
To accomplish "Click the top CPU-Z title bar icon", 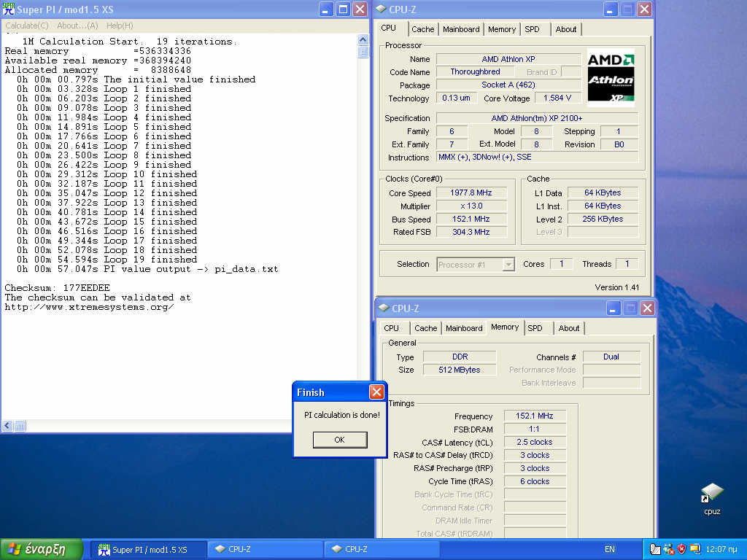I will click(x=381, y=9).
